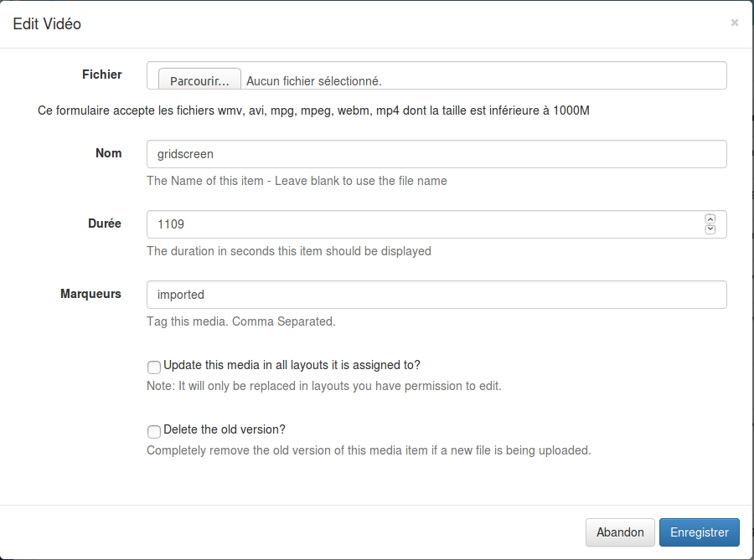Toggle the first checkbox under Marqueurs
Viewport: 754px width, 560px height.
[153, 367]
